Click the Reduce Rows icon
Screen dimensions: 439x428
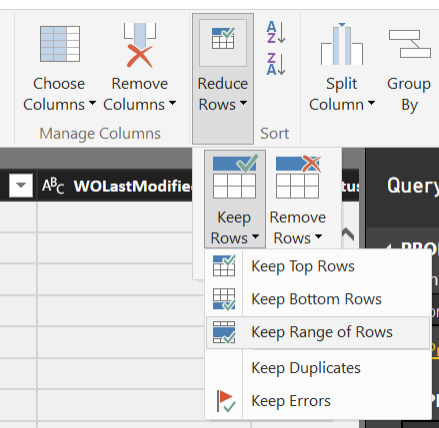pos(223,38)
